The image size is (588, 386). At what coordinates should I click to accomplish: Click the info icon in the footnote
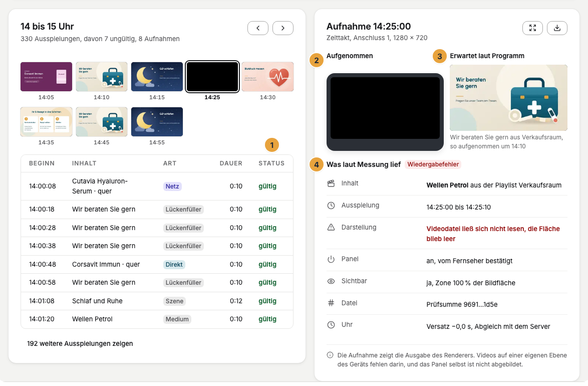tap(330, 355)
